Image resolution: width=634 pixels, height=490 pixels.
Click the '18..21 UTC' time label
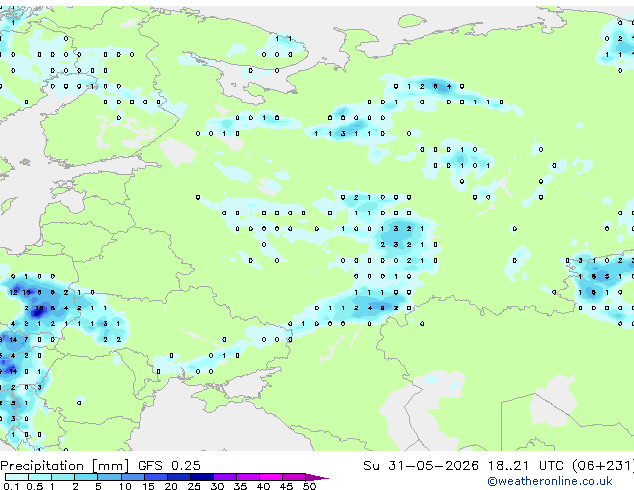(x=526, y=466)
